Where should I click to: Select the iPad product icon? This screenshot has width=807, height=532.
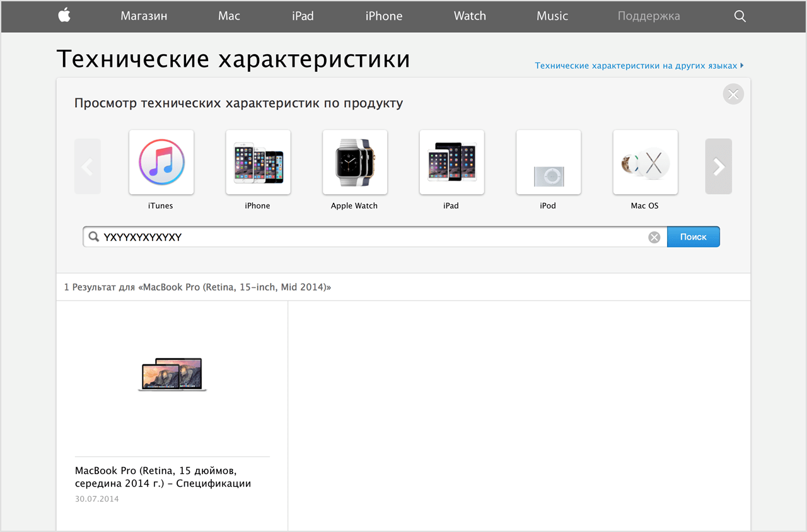click(x=452, y=163)
